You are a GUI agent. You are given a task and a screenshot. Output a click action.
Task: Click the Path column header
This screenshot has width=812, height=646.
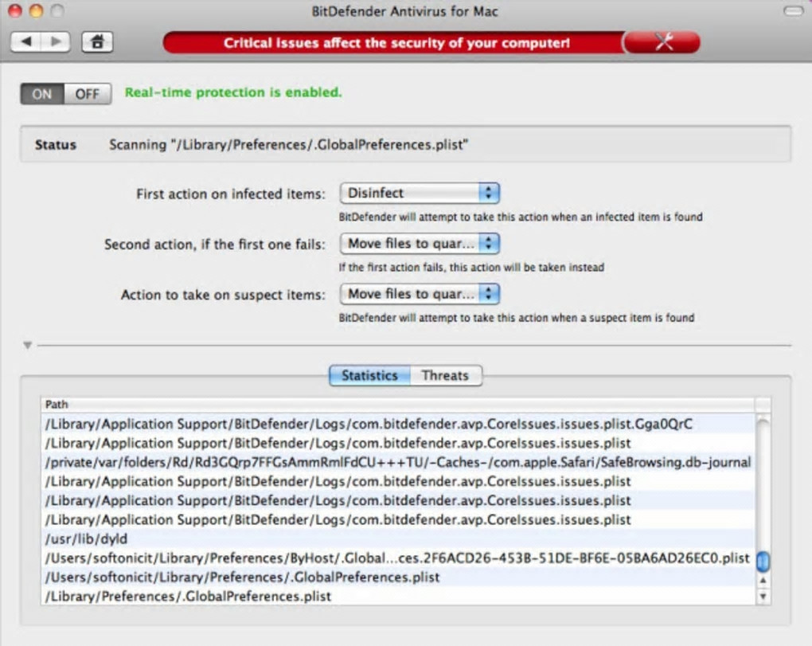click(x=398, y=404)
